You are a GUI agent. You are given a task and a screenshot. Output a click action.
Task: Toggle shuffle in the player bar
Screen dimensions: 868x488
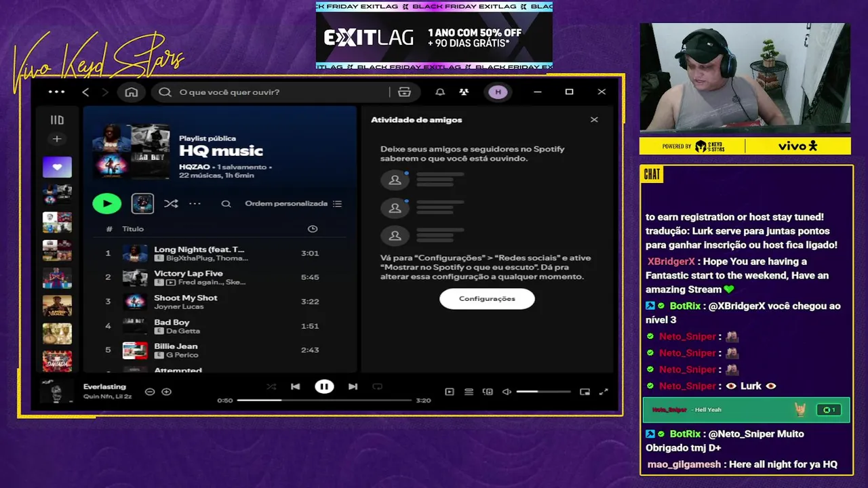271,387
